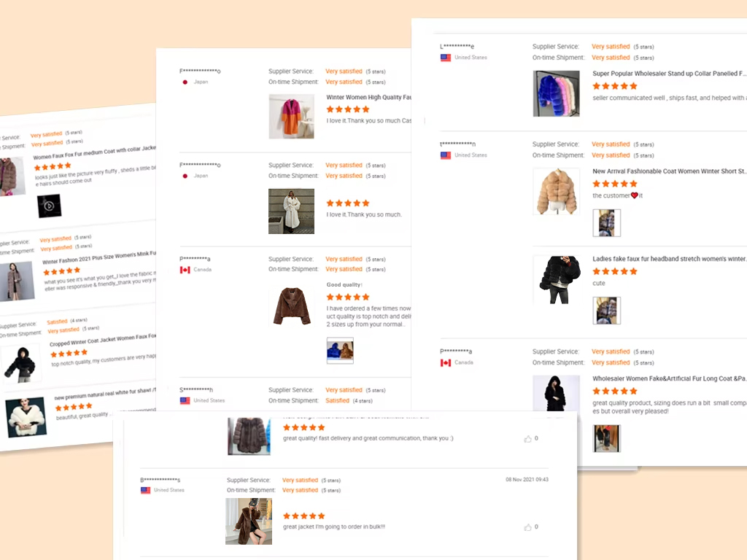Click the Canada flag beside the Fur Long Coat review
This screenshot has height=560, width=747.
(446, 363)
